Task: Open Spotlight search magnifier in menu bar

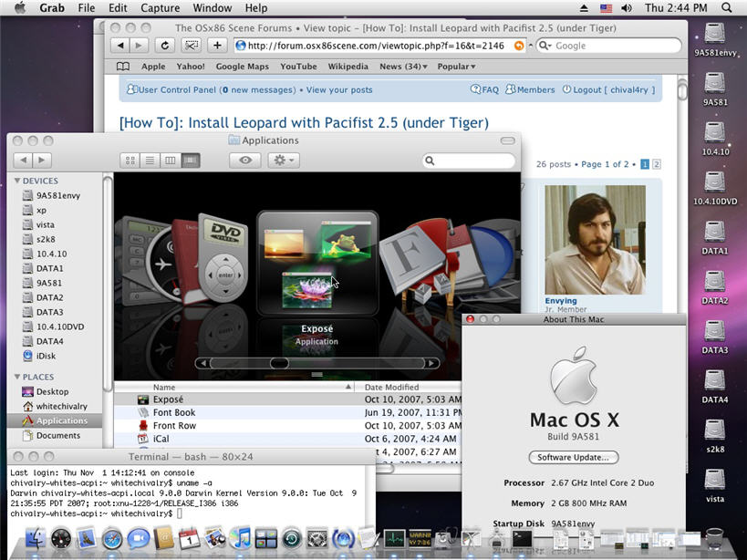Action: click(727, 7)
